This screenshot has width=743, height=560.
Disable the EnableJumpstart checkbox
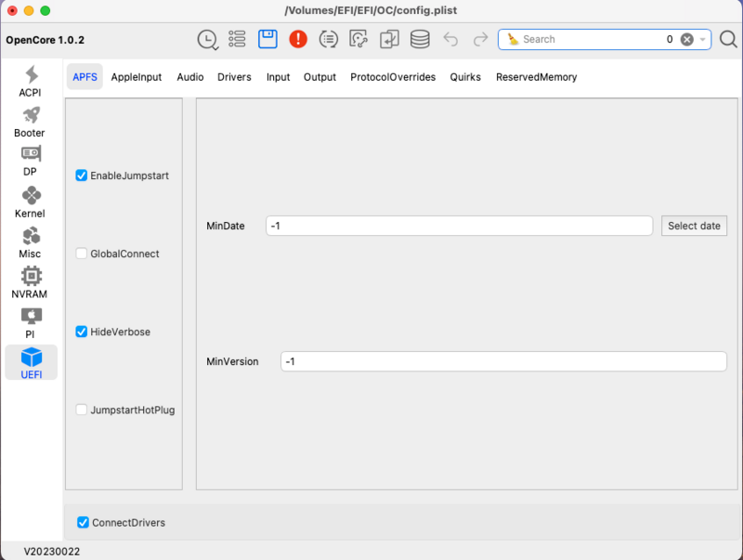point(82,176)
